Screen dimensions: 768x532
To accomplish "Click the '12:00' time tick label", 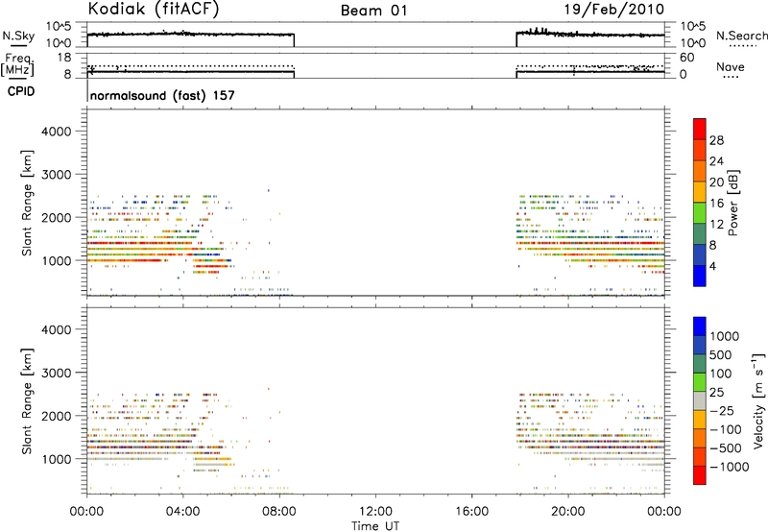I will click(x=375, y=512).
